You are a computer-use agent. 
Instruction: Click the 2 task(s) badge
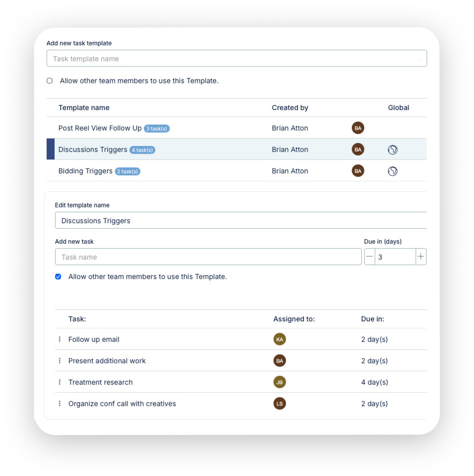coord(127,171)
